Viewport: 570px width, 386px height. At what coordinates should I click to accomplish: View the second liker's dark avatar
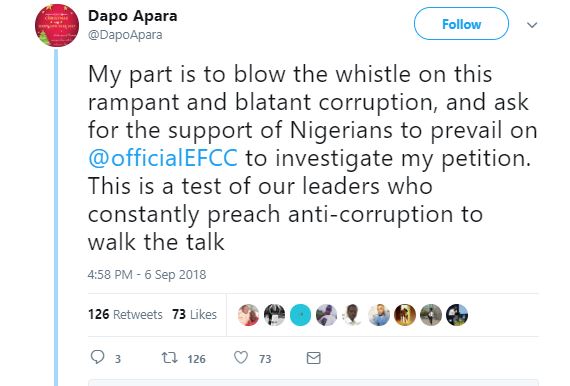274,315
